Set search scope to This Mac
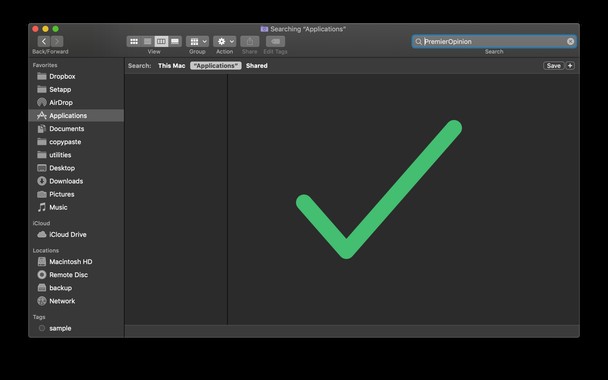Screen dimensions: 608x380 171,66
